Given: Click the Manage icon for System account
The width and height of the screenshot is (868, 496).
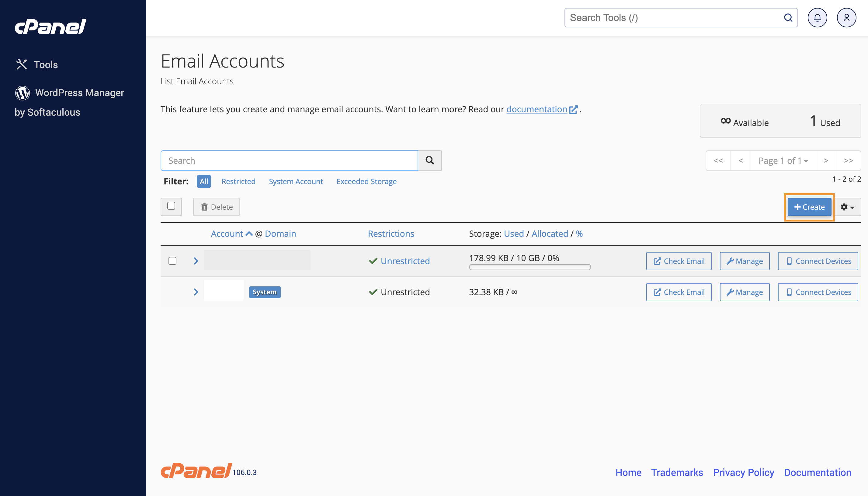Looking at the screenshot, I should (744, 292).
